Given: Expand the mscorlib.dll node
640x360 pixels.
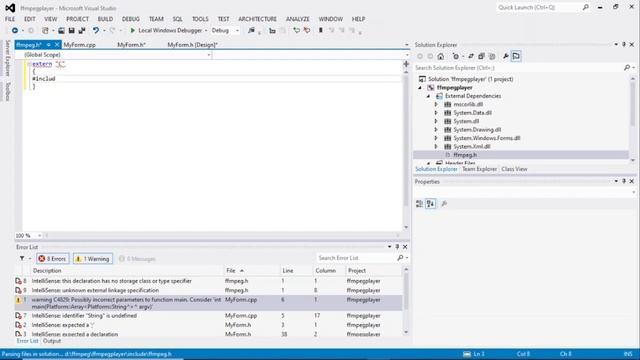Looking at the screenshot, I should 436,104.
